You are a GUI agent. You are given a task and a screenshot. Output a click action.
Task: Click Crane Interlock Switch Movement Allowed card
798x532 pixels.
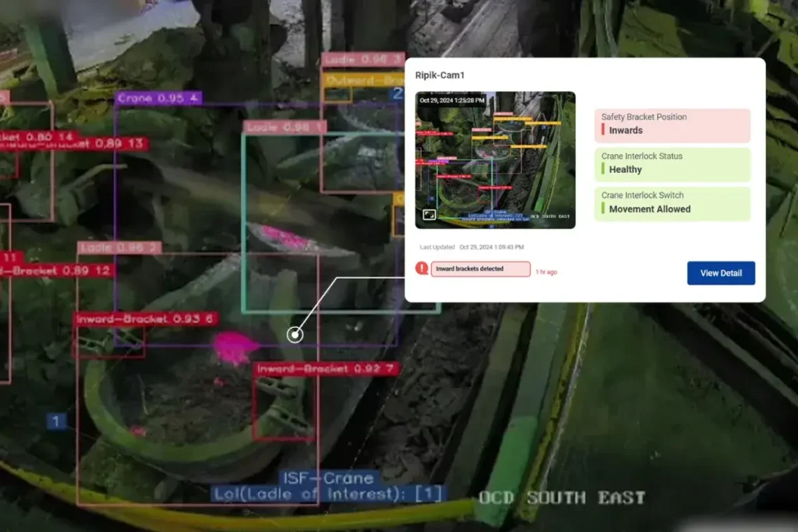[672, 203]
